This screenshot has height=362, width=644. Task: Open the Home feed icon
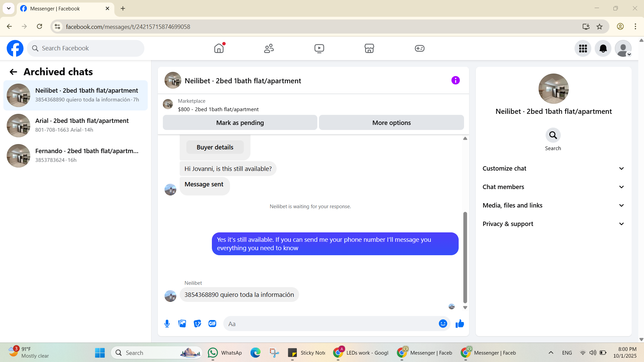click(x=219, y=48)
